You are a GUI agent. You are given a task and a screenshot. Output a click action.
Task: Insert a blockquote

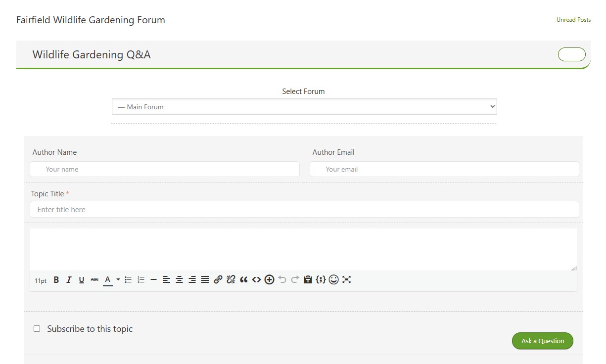[x=244, y=280]
